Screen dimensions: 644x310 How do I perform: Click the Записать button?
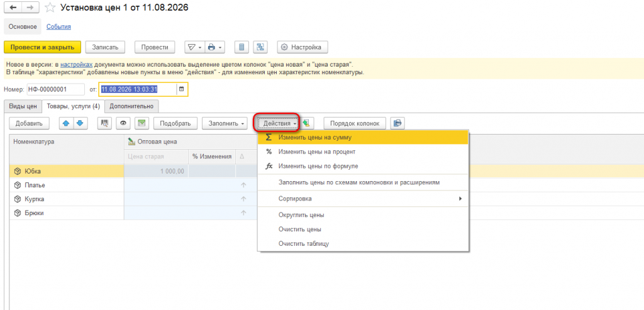coord(105,47)
